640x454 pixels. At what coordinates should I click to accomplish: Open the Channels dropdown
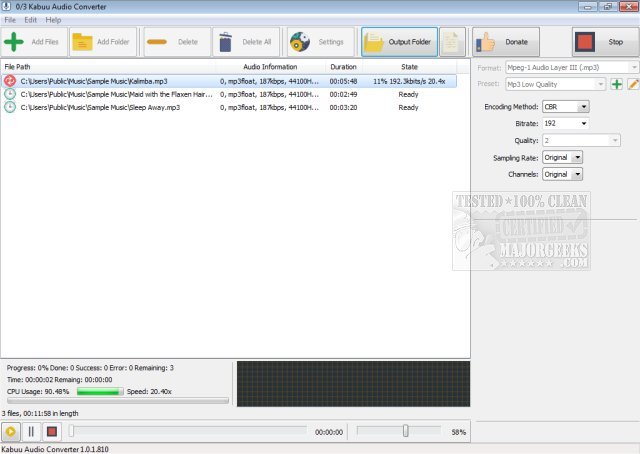coord(562,174)
